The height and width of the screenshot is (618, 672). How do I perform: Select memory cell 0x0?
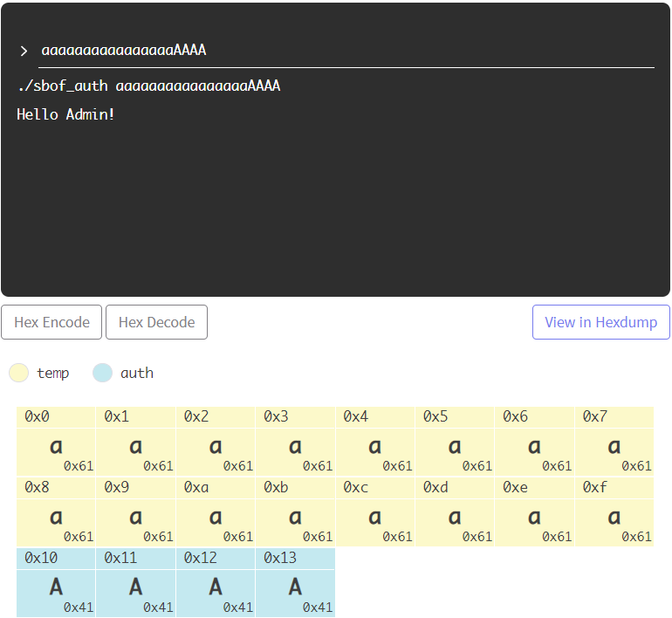pos(56,442)
